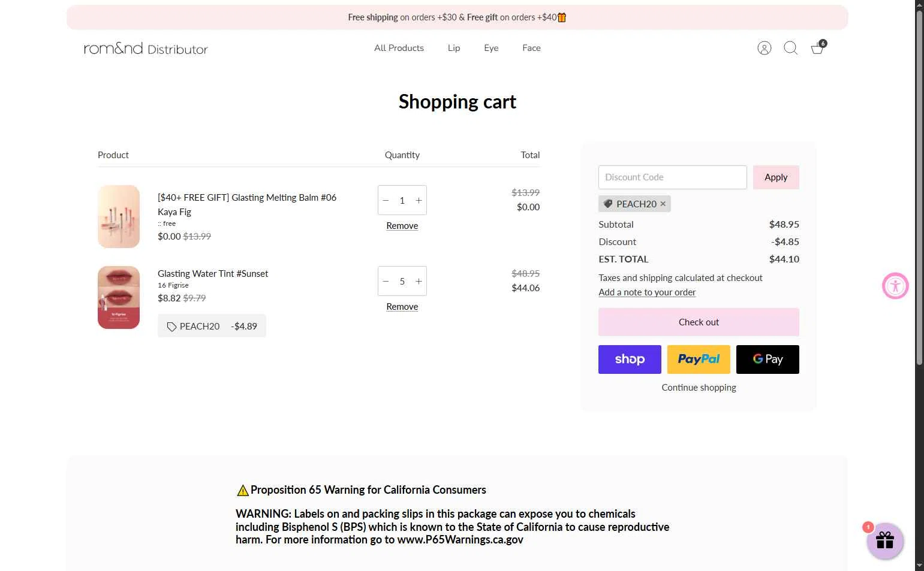Open the shopping cart basket icon
The width and height of the screenshot is (924, 571).
818,47
